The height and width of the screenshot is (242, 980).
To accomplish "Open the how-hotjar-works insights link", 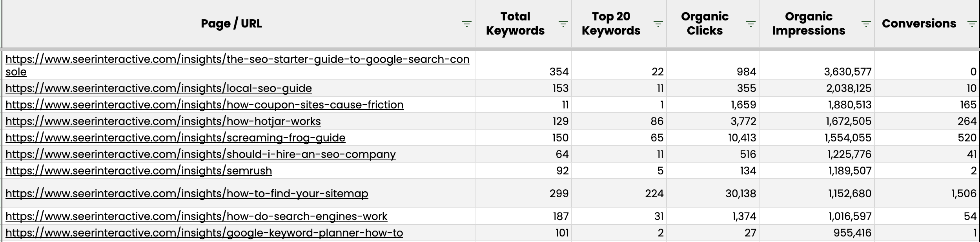I will click(163, 121).
